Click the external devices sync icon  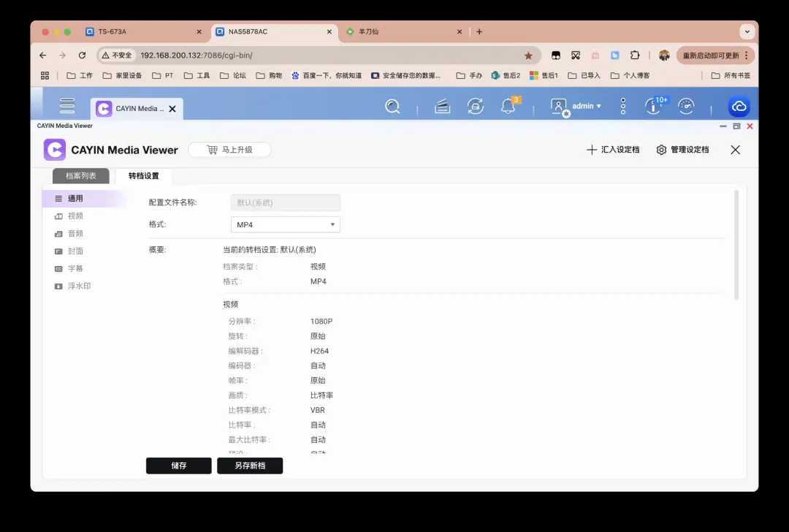[x=476, y=107]
